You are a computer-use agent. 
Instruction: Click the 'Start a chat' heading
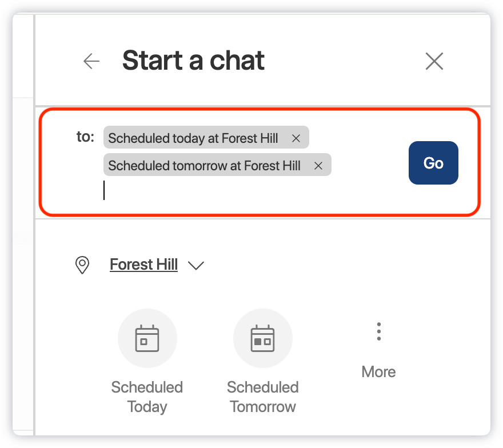(x=193, y=61)
